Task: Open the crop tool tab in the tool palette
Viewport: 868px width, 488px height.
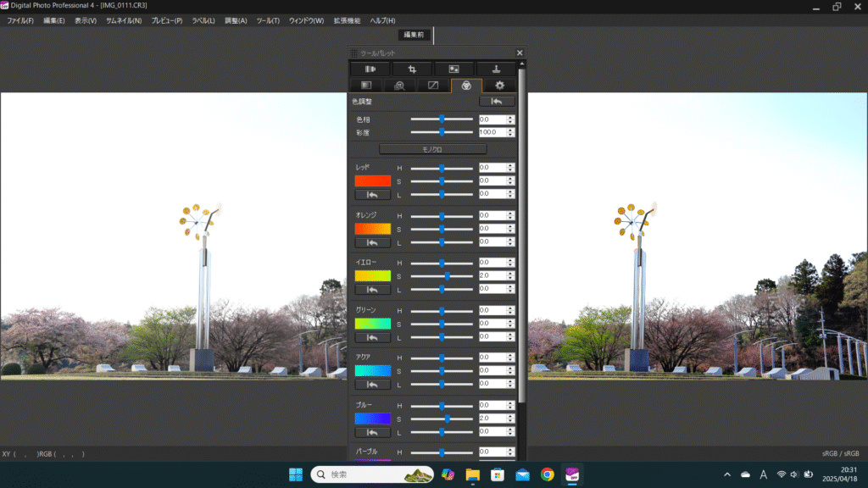Action: point(412,69)
